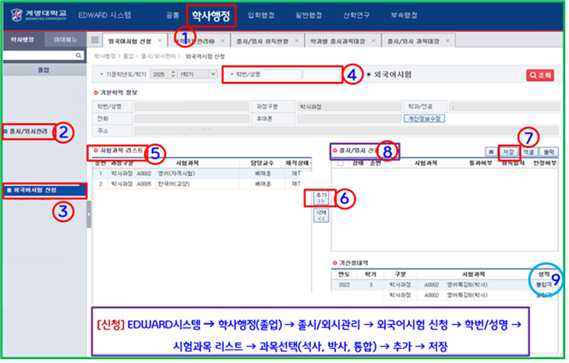Click the 삭제 << button
569x363 pixels.
[x=321, y=215]
